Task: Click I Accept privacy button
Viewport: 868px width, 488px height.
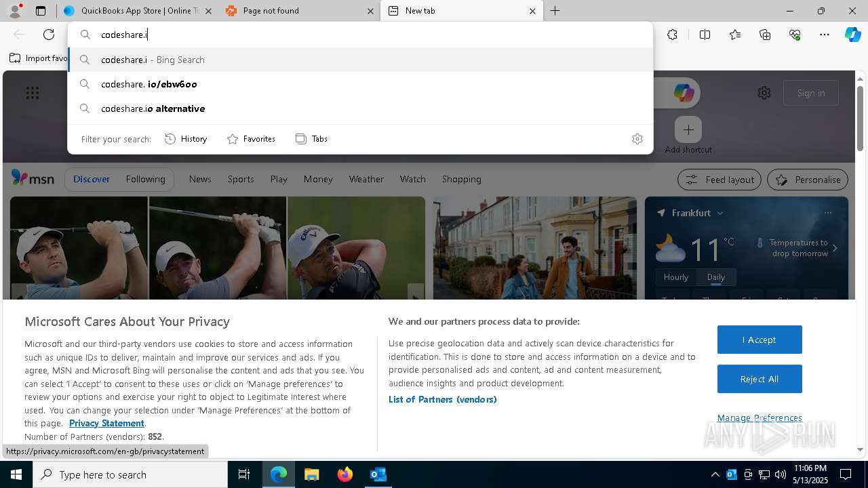Action: click(x=759, y=340)
